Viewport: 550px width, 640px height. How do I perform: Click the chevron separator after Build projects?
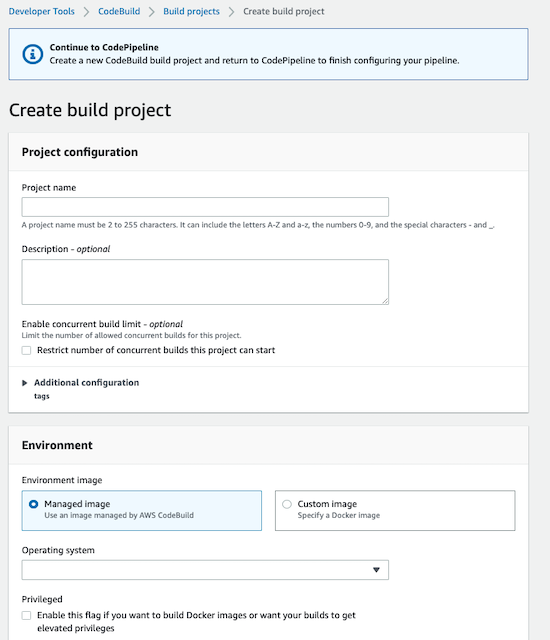(231, 12)
